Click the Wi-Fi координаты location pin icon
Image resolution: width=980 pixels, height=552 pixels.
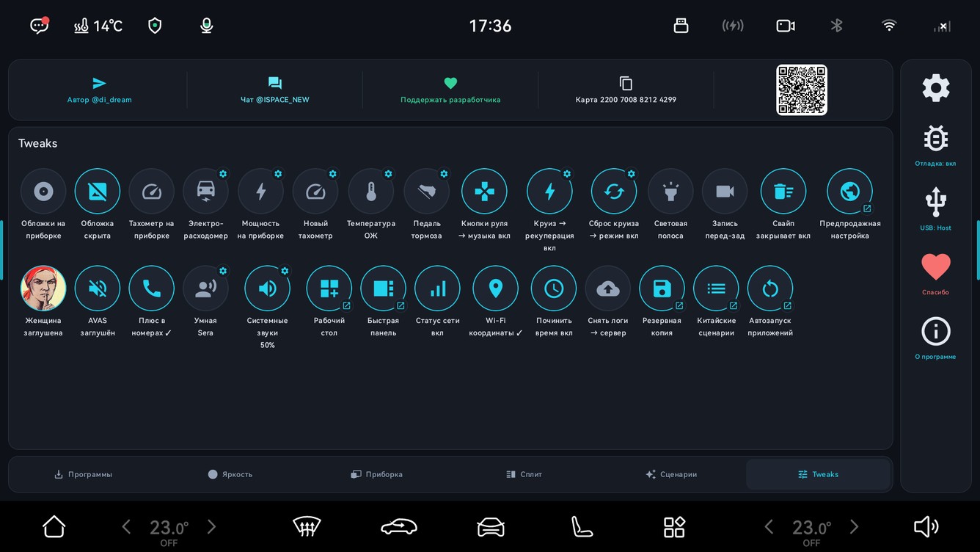496,288
